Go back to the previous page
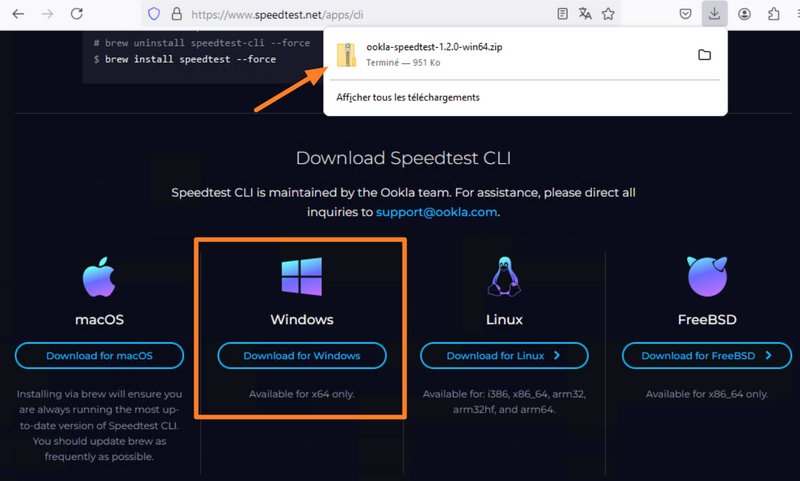800x481 pixels. pos(18,14)
